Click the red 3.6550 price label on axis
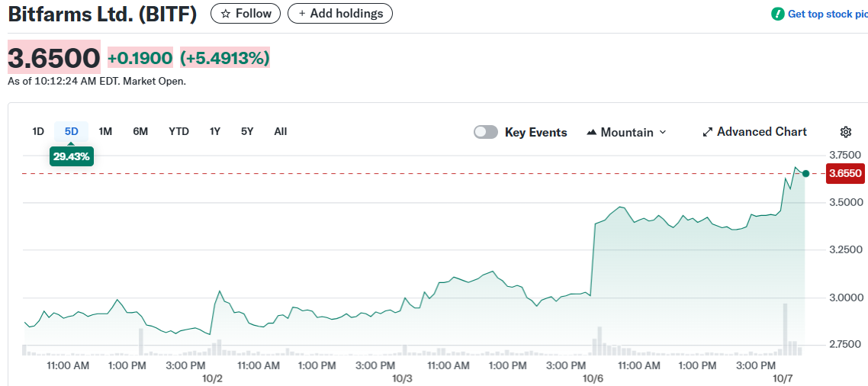 tap(845, 174)
